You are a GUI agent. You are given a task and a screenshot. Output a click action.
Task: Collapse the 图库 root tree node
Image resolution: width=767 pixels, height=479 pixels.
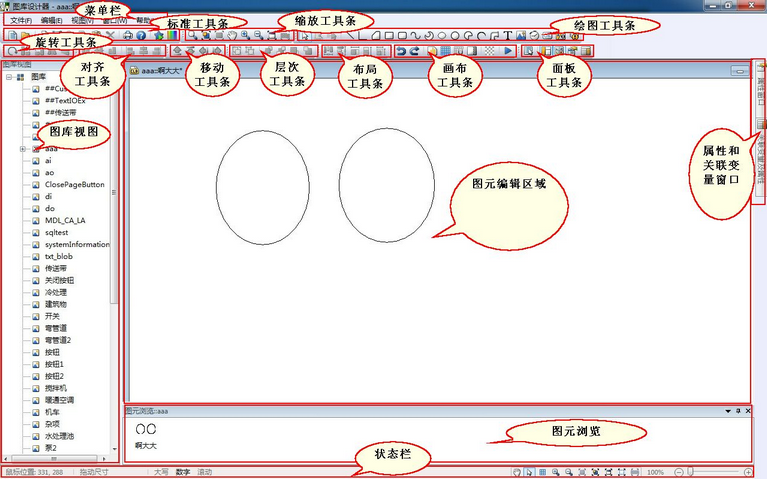(8, 76)
